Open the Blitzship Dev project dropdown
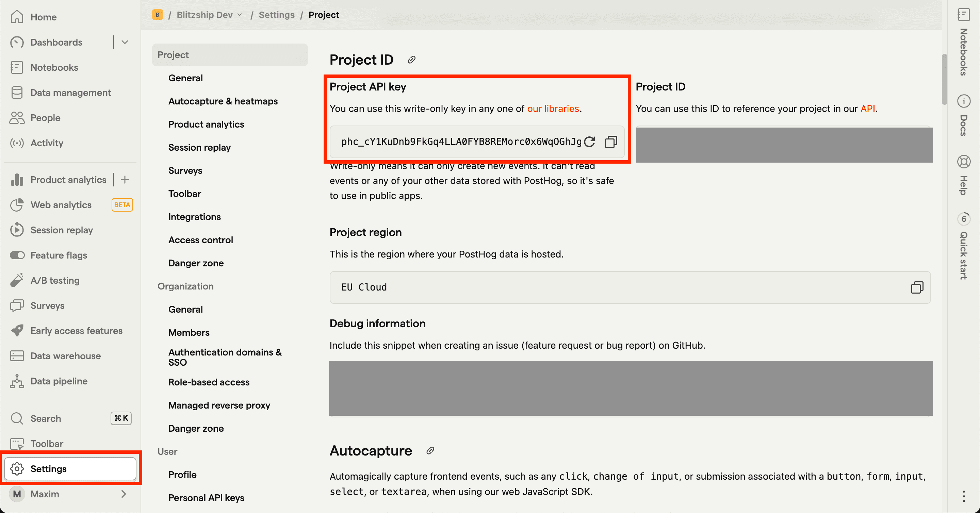 (x=209, y=15)
